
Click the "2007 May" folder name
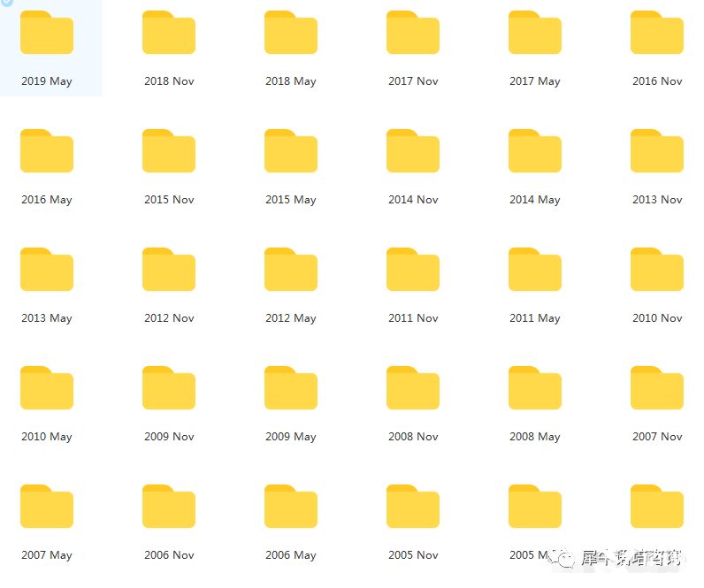47,555
